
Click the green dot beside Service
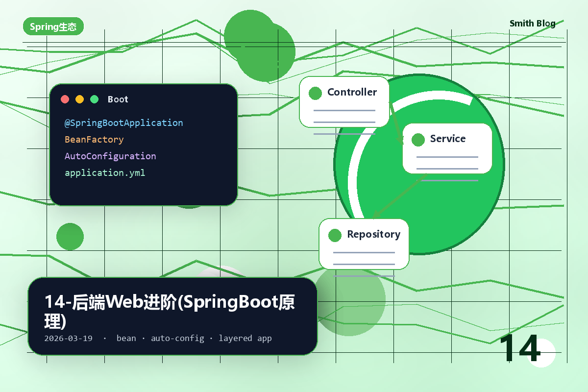click(418, 140)
